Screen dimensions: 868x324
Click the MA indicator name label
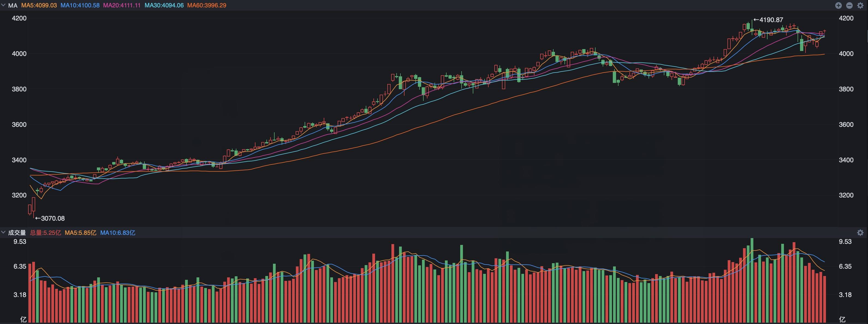(13, 5)
